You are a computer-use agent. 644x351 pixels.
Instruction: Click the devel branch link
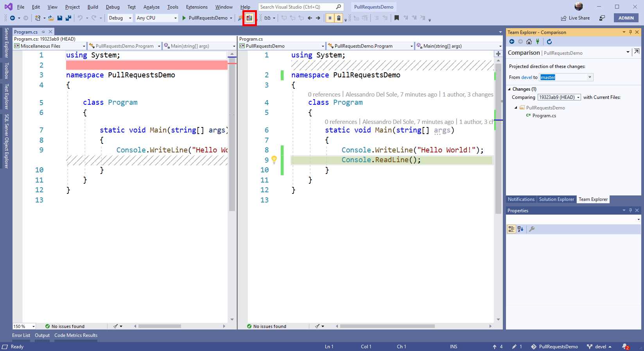[527, 77]
